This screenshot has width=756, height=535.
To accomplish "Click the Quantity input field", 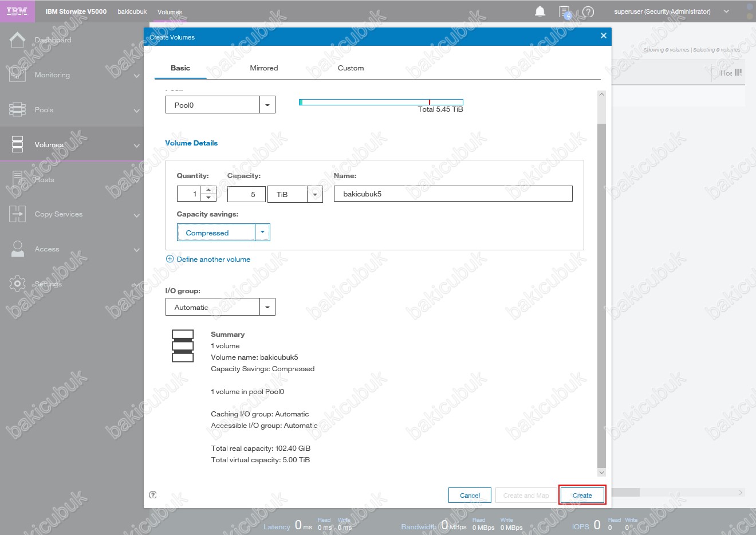I will 190,194.
